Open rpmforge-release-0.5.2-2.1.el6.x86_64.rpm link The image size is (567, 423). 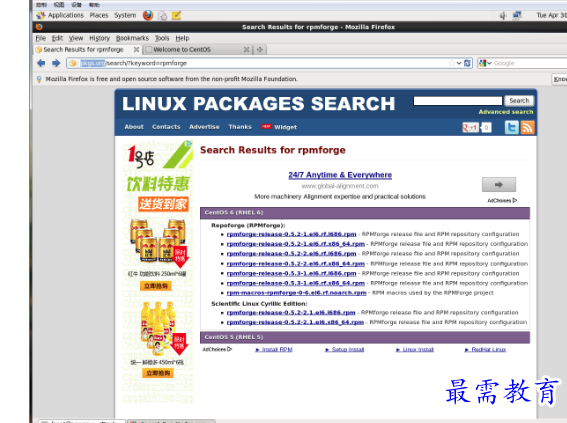295,322
